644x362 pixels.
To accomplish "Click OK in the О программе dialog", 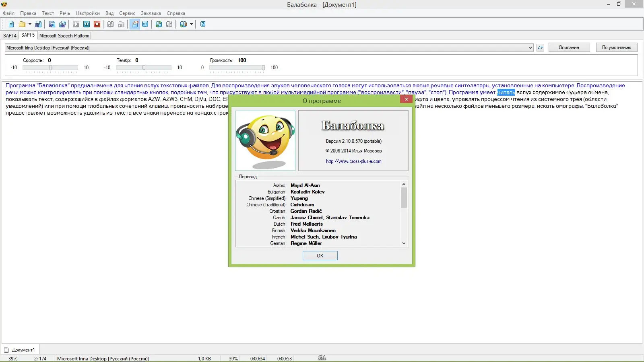I will 320,255.
